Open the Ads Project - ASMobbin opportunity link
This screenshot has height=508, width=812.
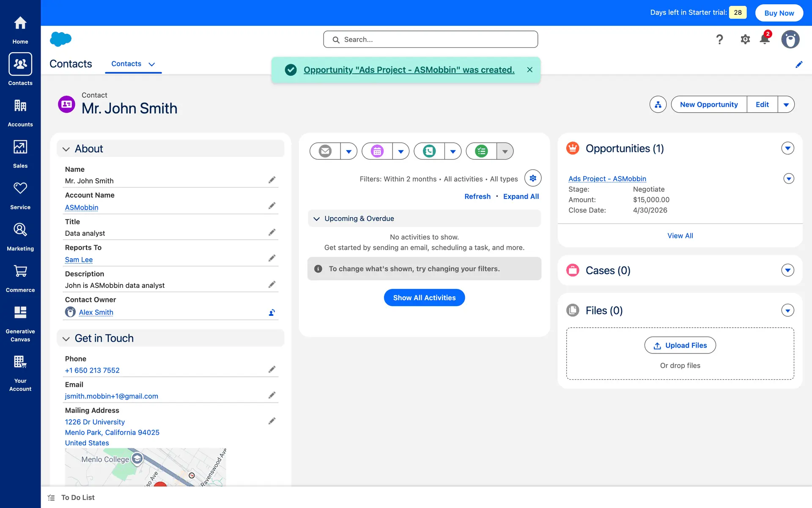tap(607, 179)
